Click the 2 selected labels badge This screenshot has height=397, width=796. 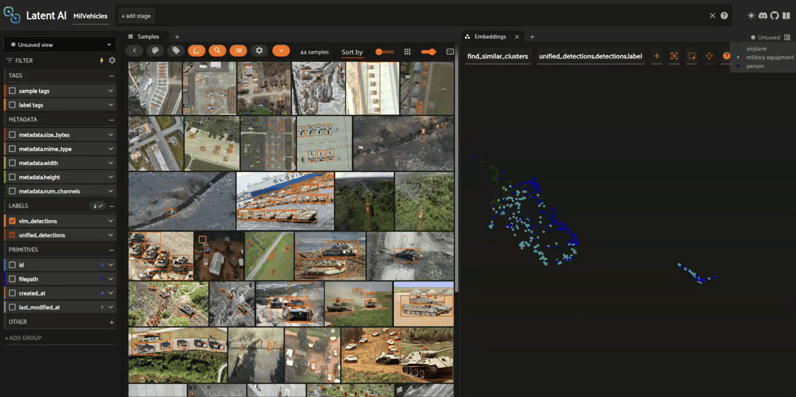[97, 206]
